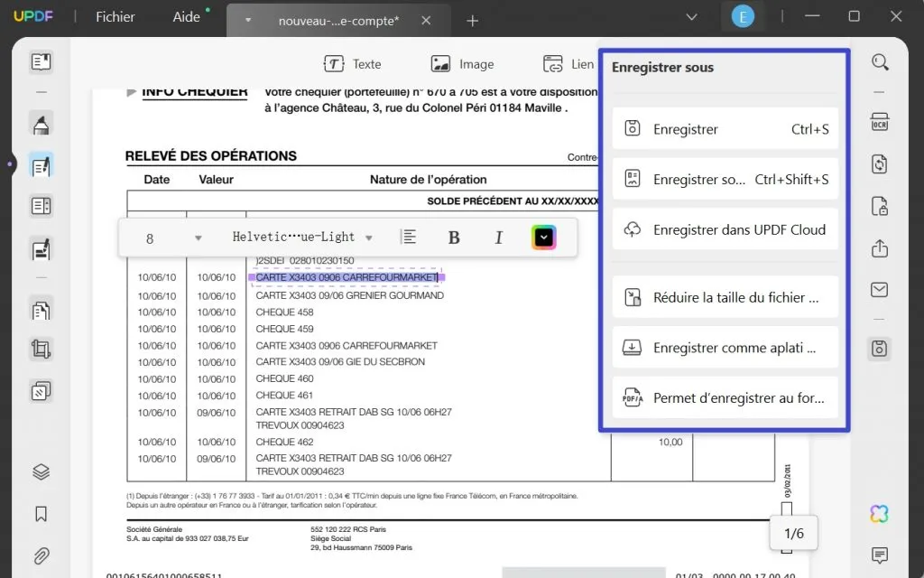Open the Crop Pages tool
This screenshot has height=578, width=924.
tap(41, 349)
